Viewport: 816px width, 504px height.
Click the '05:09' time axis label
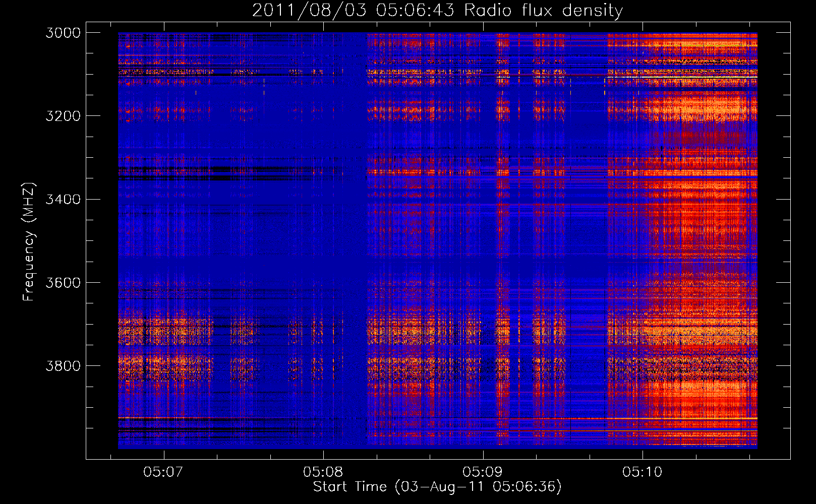pyautogui.click(x=483, y=472)
